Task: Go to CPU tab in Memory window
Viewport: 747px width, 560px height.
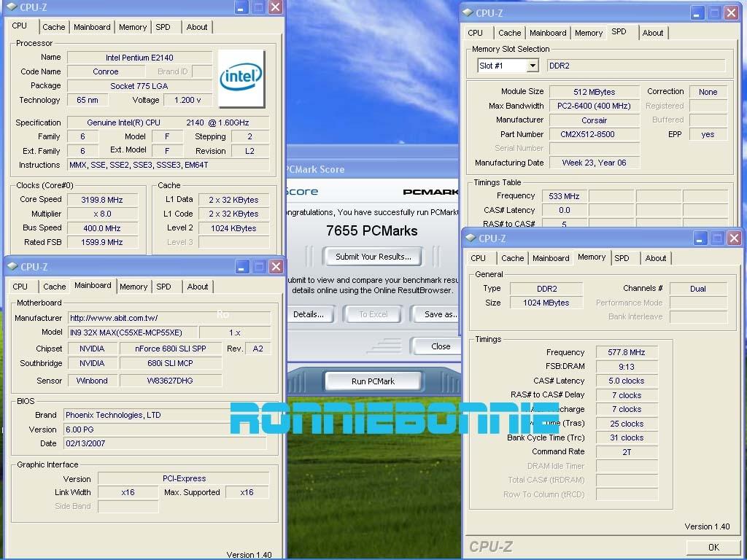Action: click(478, 258)
